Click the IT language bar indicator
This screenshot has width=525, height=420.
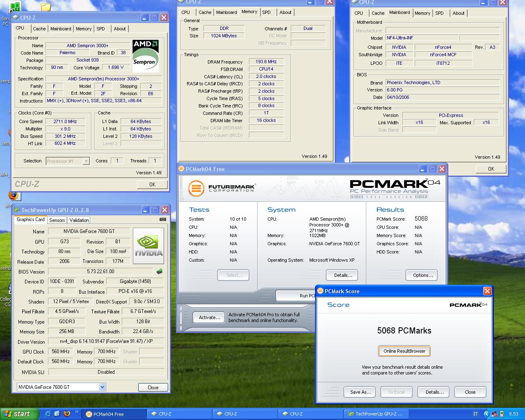(475, 414)
